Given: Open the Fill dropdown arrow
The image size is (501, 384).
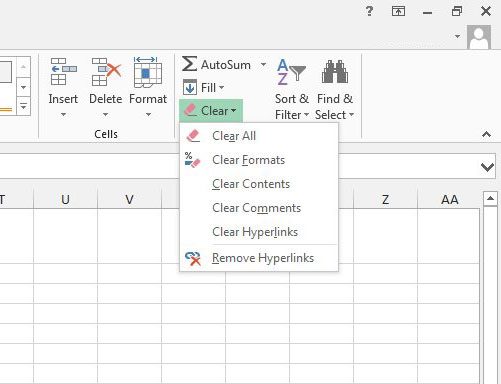Looking at the screenshot, I should 222,88.
